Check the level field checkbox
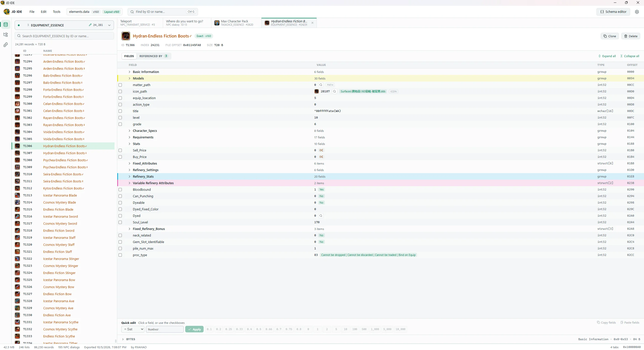Image resolution: width=644 pixels, height=350 pixels. pos(120,118)
